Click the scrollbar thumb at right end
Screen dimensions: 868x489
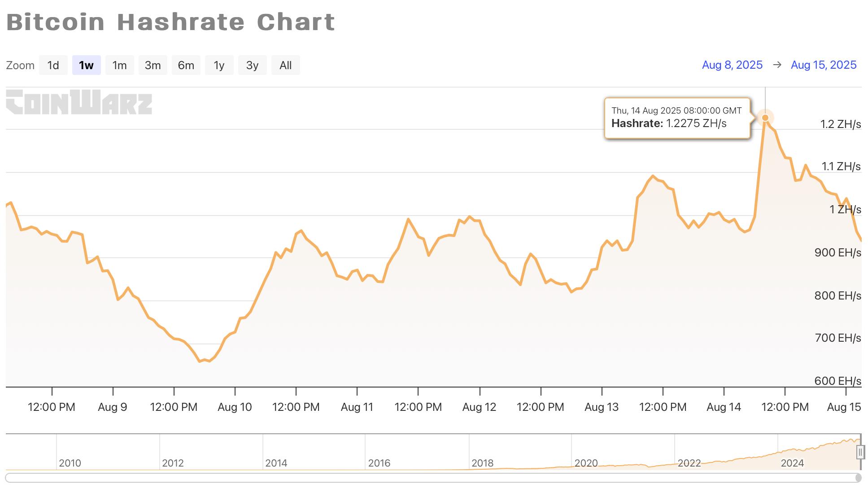pyautogui.click(x=858, y=477)
